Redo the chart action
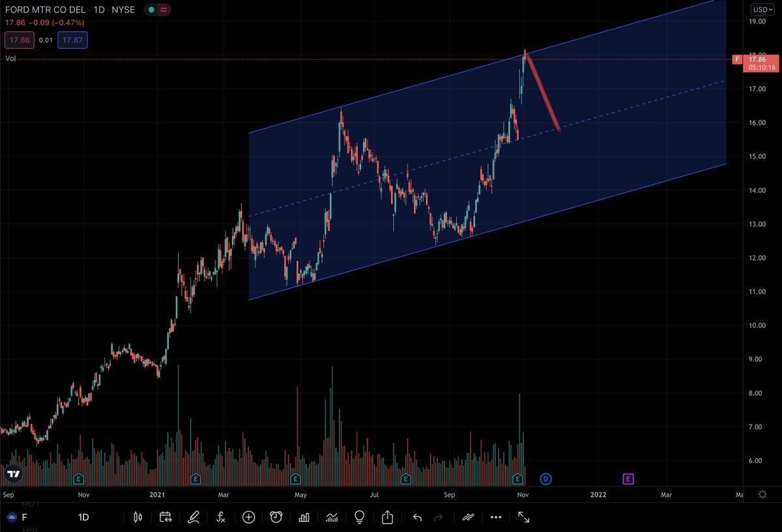Screen dimensions: 782x532 439,518
